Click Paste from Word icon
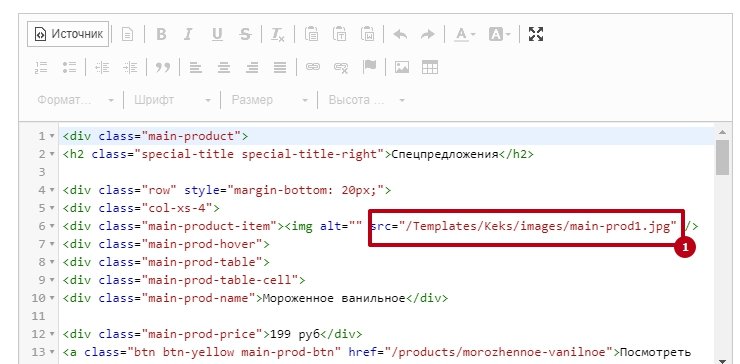The width and height of the screenshot is (740, 364). 367,34
